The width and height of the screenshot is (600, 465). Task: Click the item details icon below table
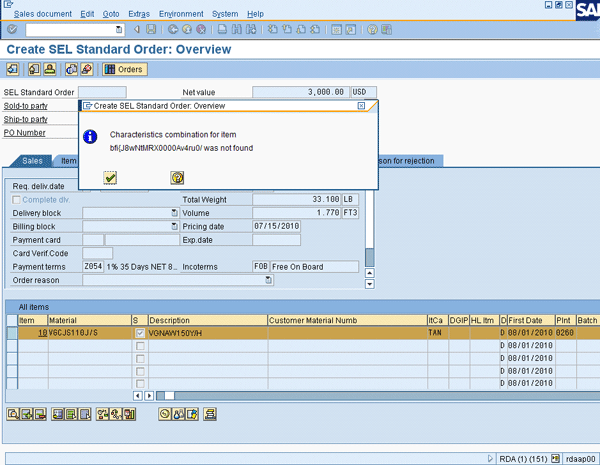[13, 413]
